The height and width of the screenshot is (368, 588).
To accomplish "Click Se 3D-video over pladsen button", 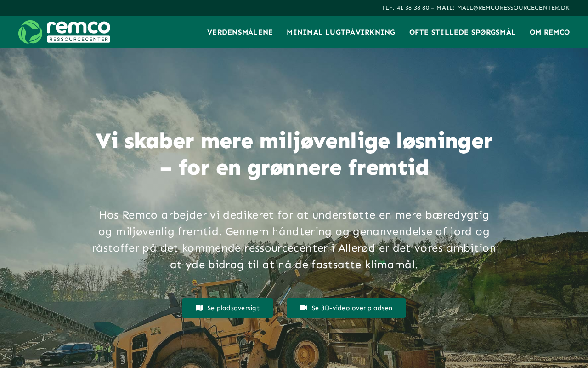I will [x=346, y=308].
